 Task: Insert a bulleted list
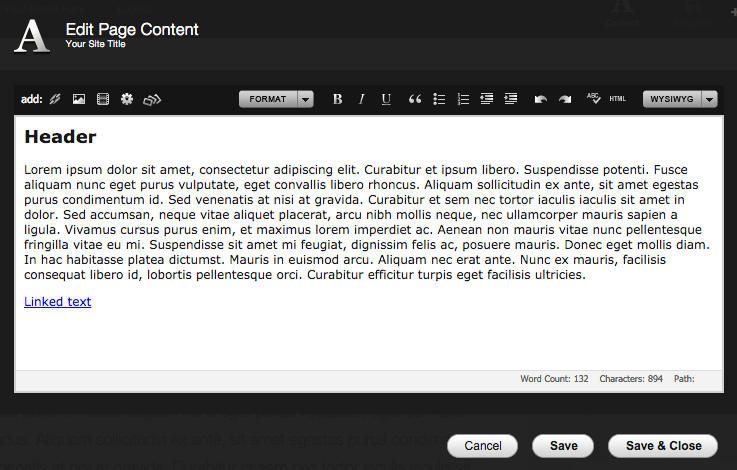coord(439,99)
